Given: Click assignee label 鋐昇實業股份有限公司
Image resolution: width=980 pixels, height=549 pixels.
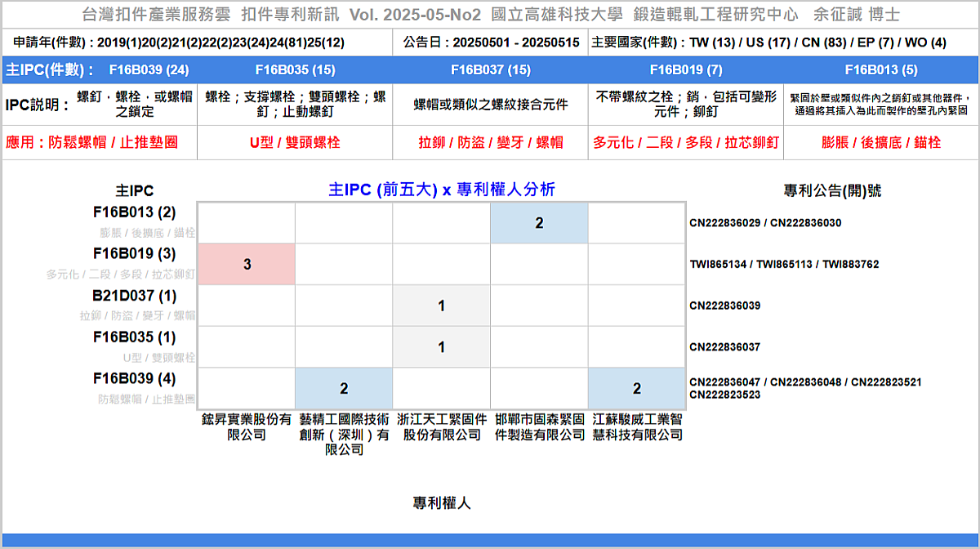Looking at the screenshot, I should (247, 427).
